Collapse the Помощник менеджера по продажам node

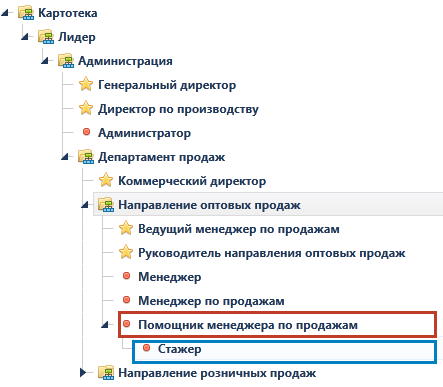point(105,324)
